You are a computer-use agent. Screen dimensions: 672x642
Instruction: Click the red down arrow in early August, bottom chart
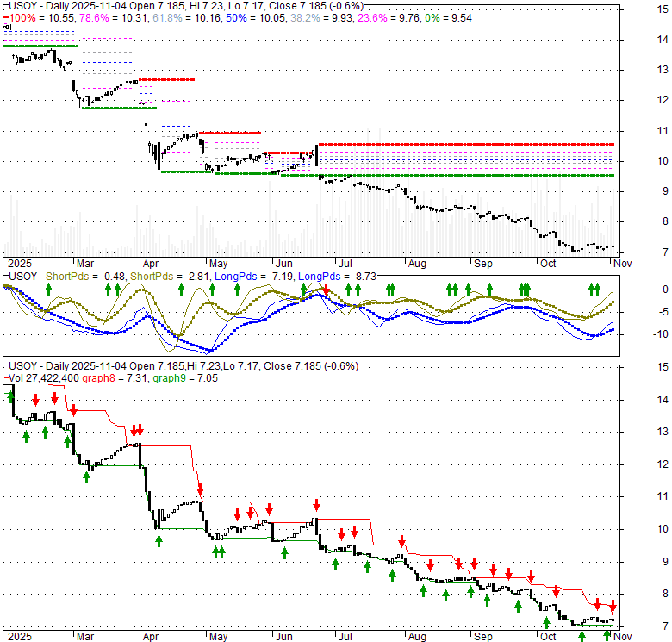(x=401, y=540)
